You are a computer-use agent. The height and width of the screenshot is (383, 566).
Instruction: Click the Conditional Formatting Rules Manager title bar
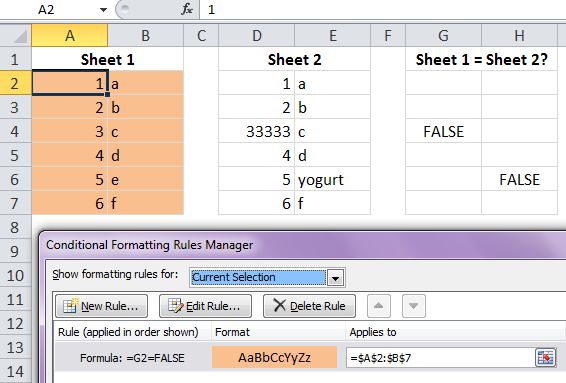coord(303,245)
